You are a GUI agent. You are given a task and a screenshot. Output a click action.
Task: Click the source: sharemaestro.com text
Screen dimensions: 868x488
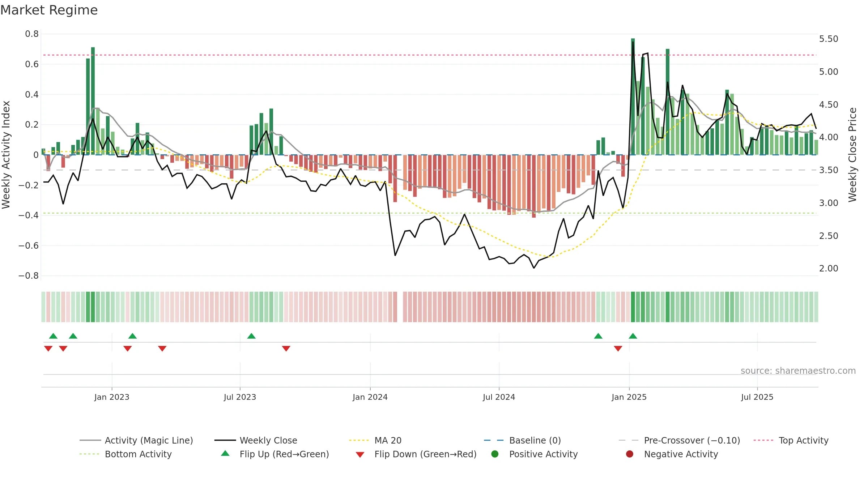[x=798, y=371]
